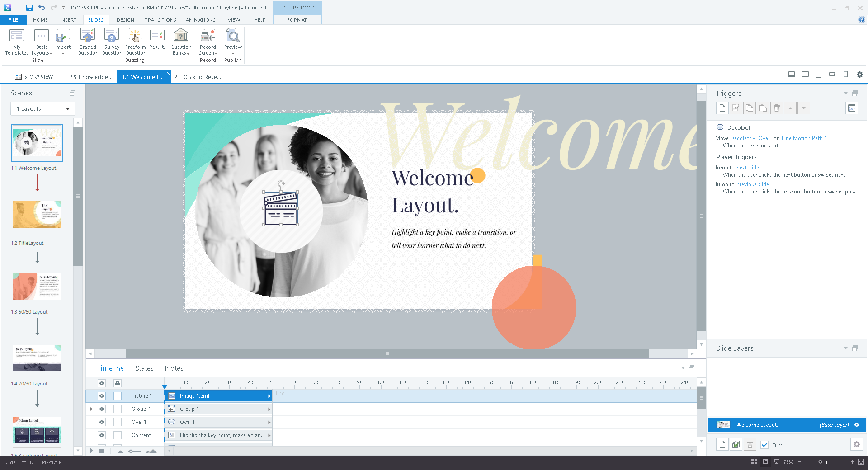Delete selected trigger with trash icon
The height and width of the screenshot is (470, 868).
pyautogui.click(x=777, y=108)
